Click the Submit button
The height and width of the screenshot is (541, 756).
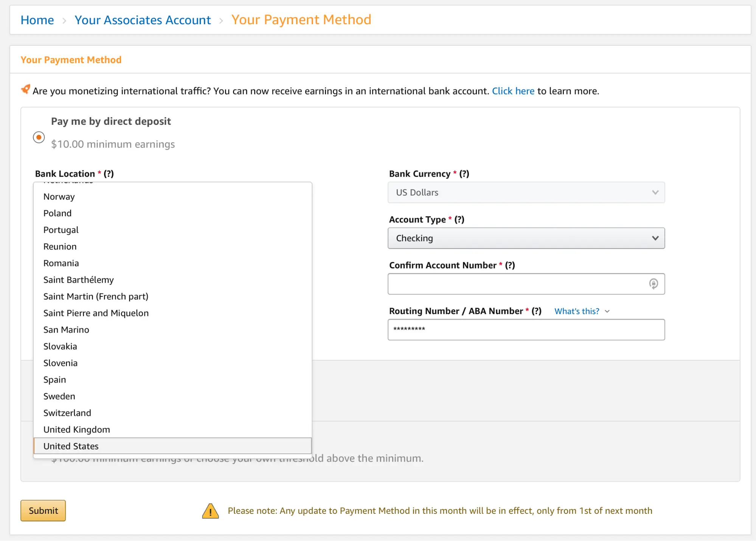click(43, 510)
